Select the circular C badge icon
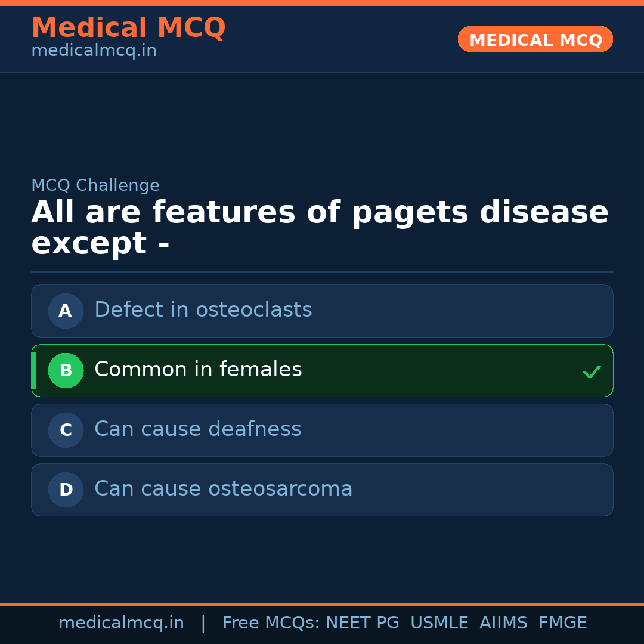This screenshot has width=644, height=644. 66,430
